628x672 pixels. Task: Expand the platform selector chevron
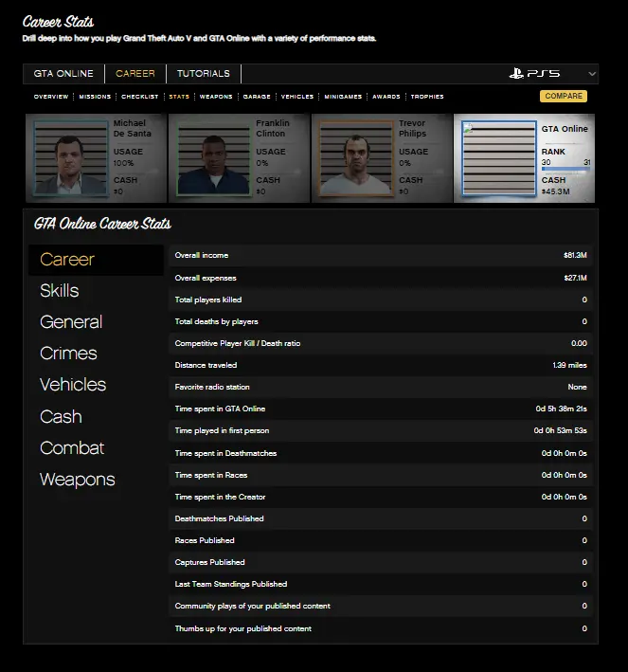pos(592,74)
